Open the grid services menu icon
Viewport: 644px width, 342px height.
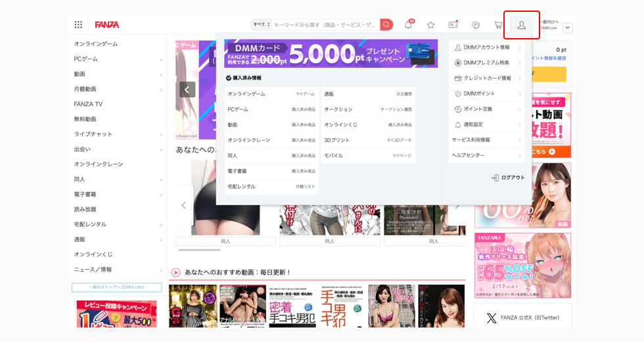78,25
